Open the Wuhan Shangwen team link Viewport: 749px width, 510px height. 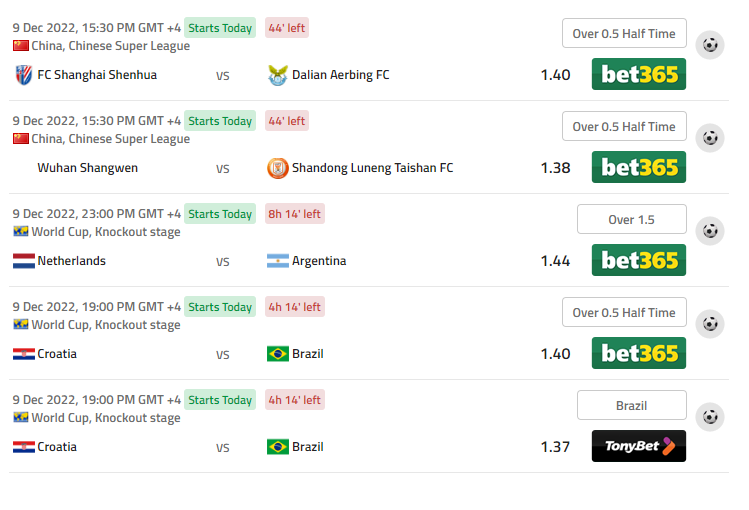coord(87,168)
